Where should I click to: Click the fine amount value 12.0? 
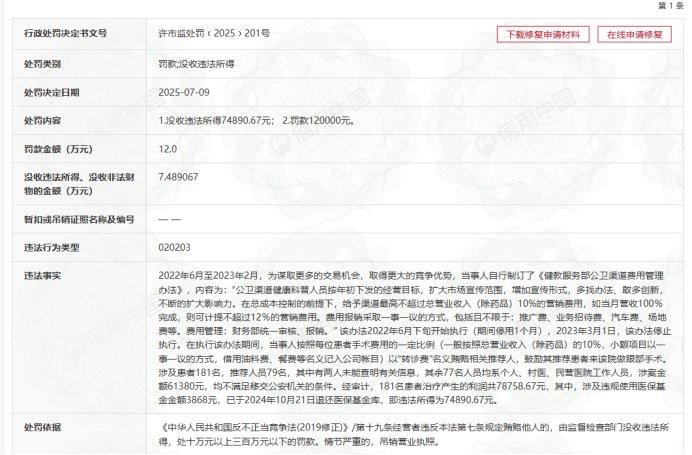(168, 149)
